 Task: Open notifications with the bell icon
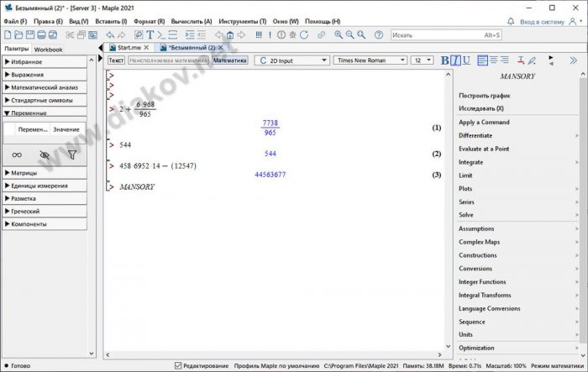click(x=511, y=21)
